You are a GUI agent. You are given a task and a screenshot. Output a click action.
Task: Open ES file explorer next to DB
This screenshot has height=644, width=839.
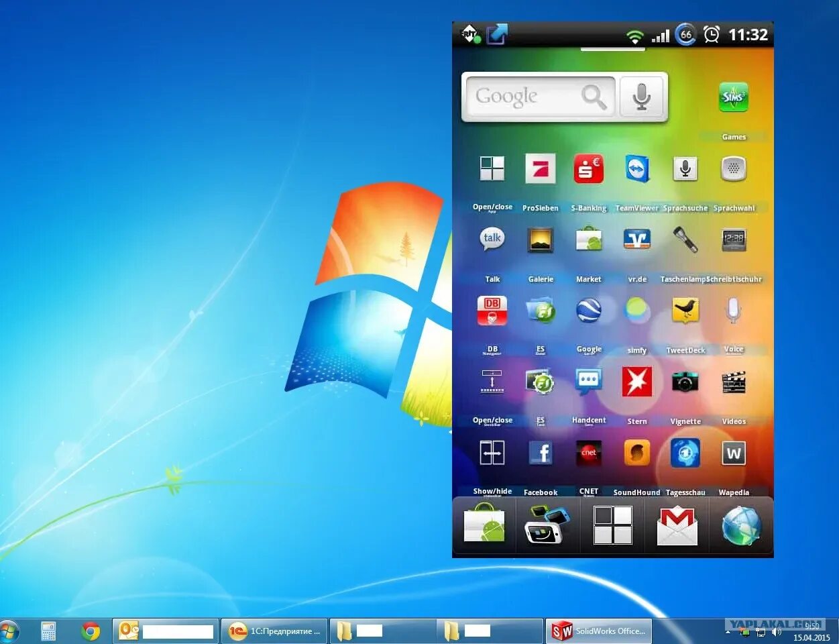[541, 311]
